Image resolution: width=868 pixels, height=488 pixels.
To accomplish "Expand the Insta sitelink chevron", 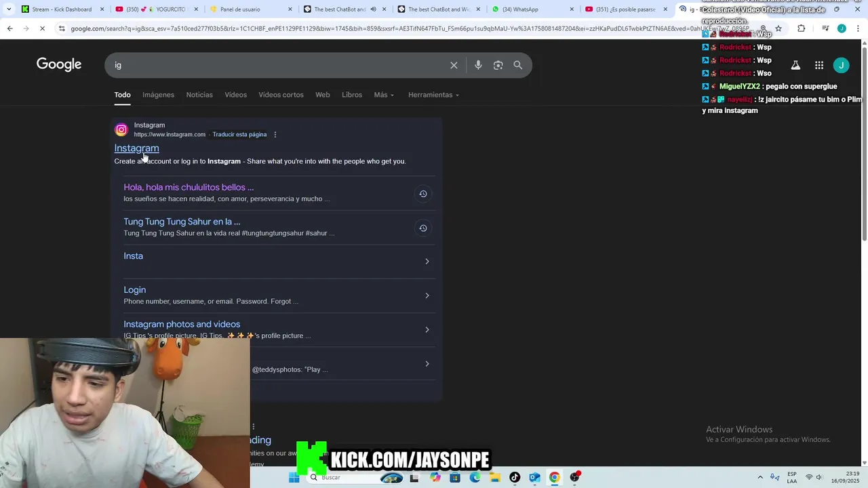I will pyautogui.click(x=427, y=262).
